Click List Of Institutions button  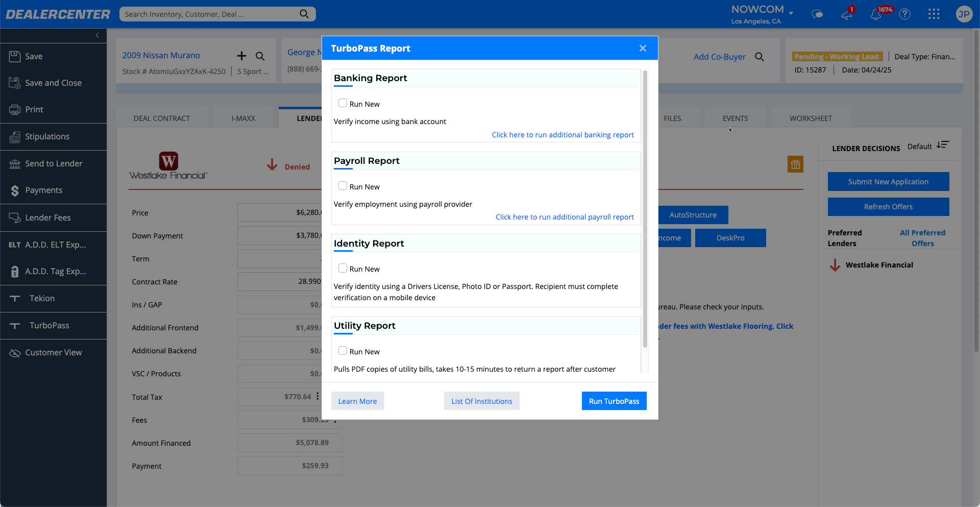481,401
